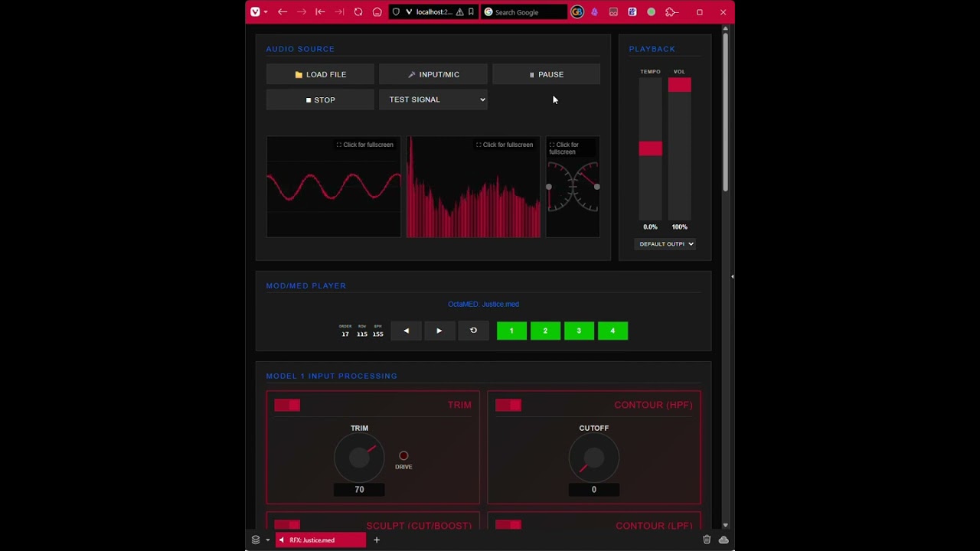The image size is (980, 551).
Task: Toggle the TRIM module power switch
Action: pos(287,405)
